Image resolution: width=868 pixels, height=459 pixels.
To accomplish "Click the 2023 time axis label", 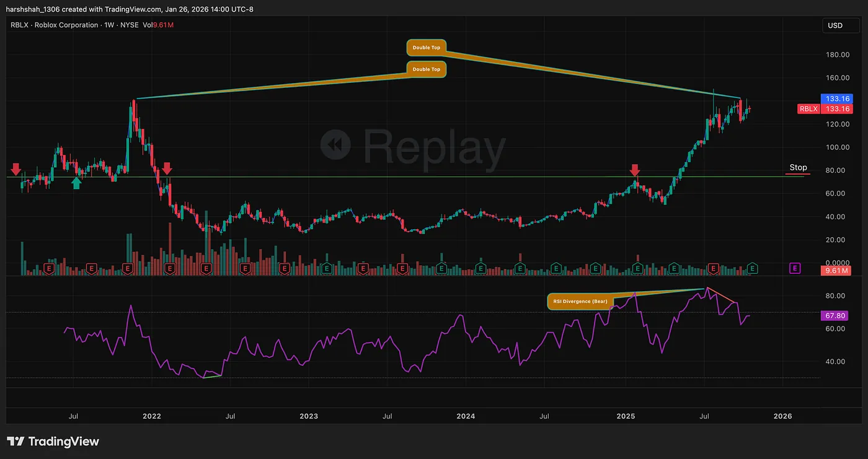I will [x=308, y=416].
